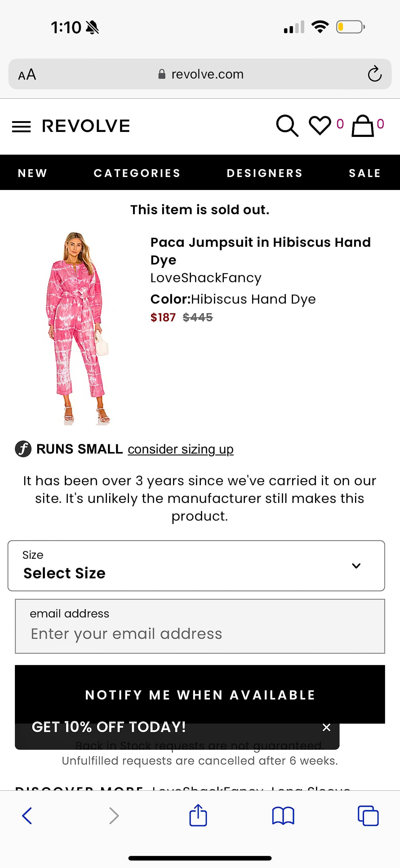Tap the pink jumpsuit product thumbnail
400x868 pixels.
click(77, 328)
